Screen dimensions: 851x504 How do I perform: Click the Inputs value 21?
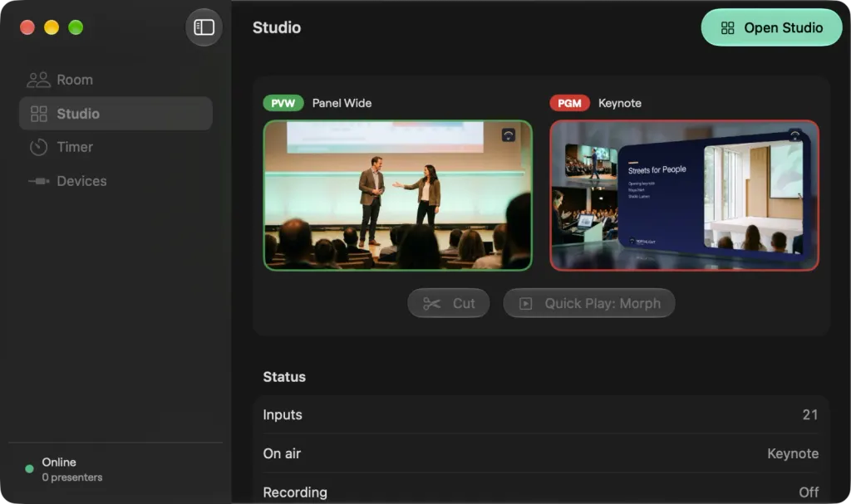(x=810, y=415)
